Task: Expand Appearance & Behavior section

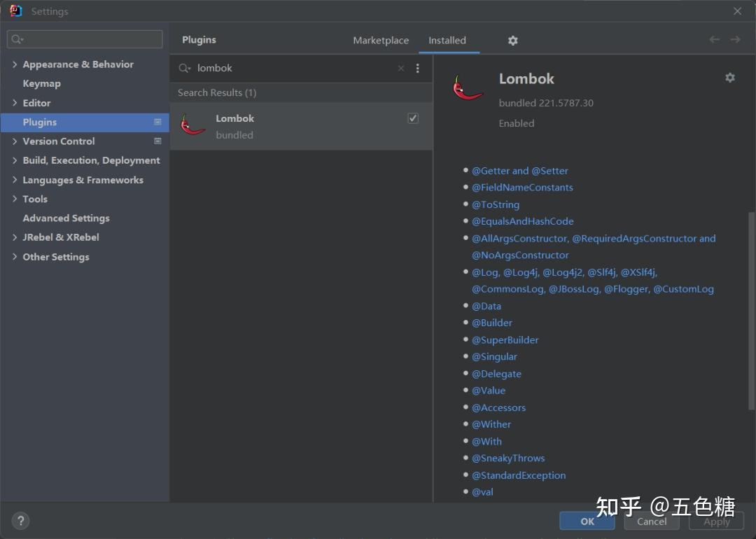Action: (15, 64)
